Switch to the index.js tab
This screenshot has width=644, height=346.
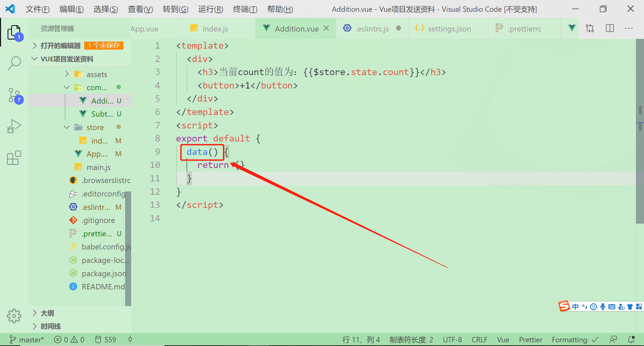219,29
